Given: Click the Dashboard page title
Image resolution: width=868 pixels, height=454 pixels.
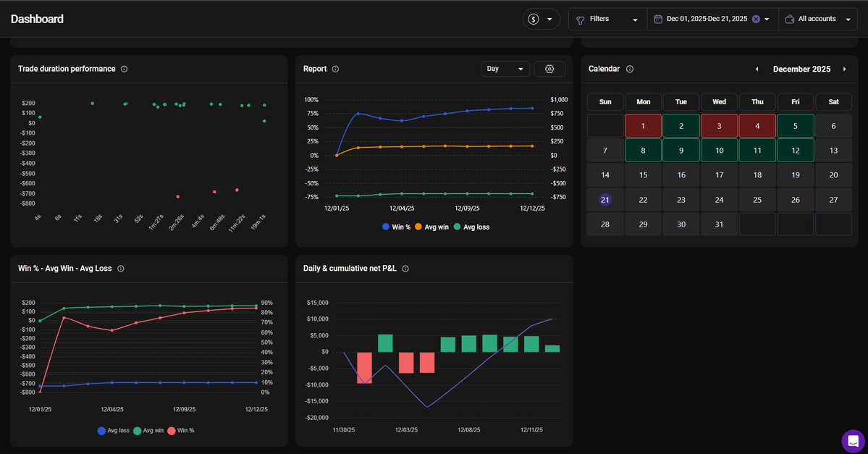Looking at the screenshot, I should click(x=37, y=19).
